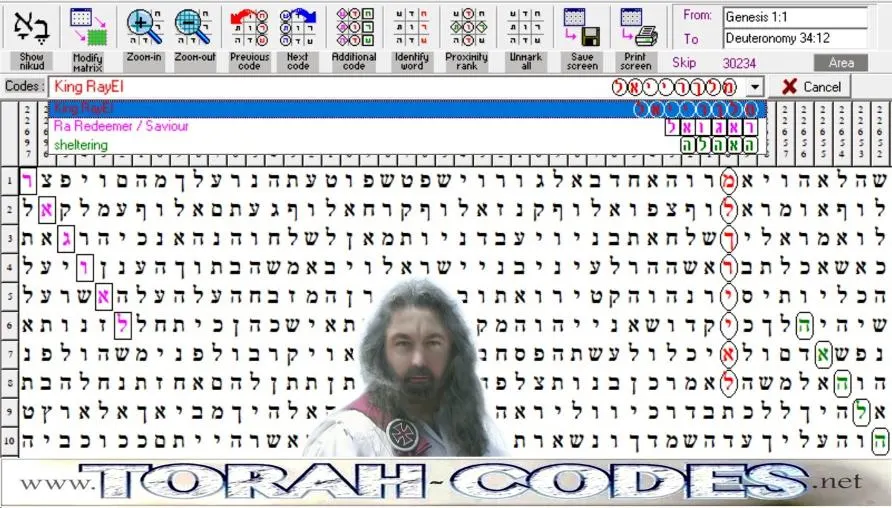Screen dimensions: 892x508
Task: Click the red circled letter in row 1
Action: 728,181
